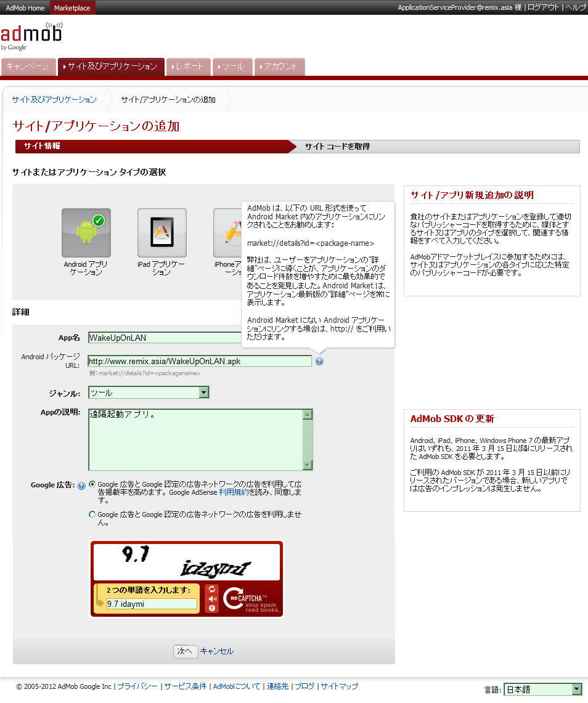Go to AdMob Home
Image resolution: width=588 pixels, height=703 pixels.
click(x=25, y=7)
